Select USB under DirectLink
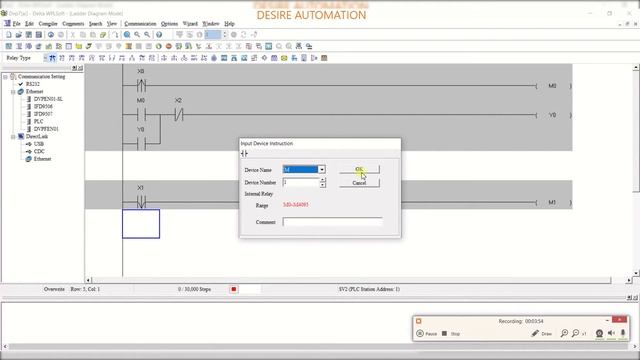This screenshot has height=360, width=640. [x=38, y=144]
